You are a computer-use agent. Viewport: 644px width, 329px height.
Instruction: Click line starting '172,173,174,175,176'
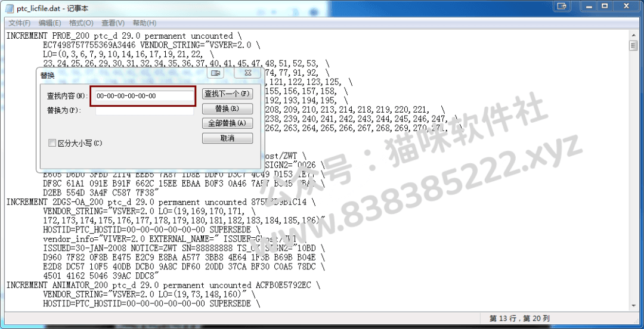pyautogui.click(x=184, y=221)
